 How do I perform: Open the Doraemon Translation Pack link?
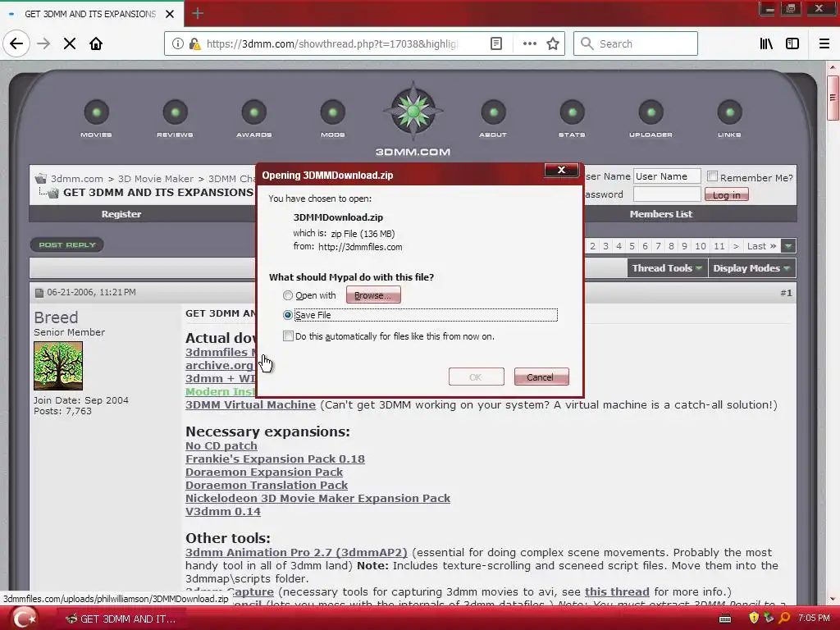pyautogui.click(x=267, y=486)
